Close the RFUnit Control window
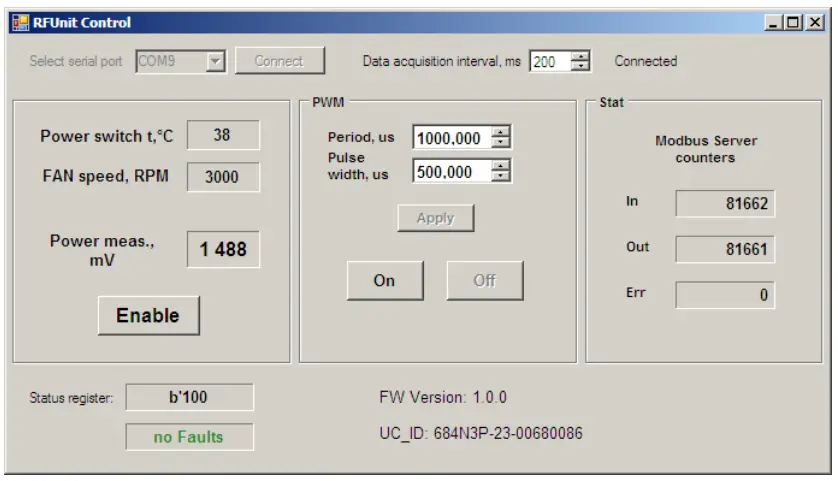Screen dimensions: 838x481 815,22
